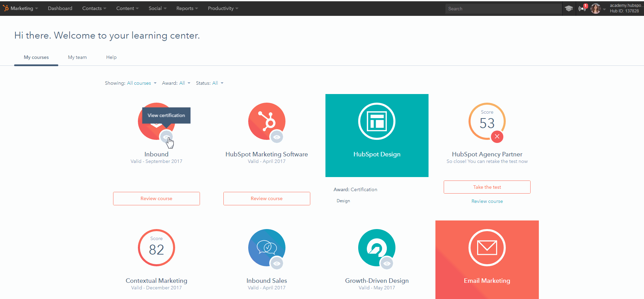Click the user profile avatar
The width and height of the screenshot is (644, 299).
click(595, 9)
